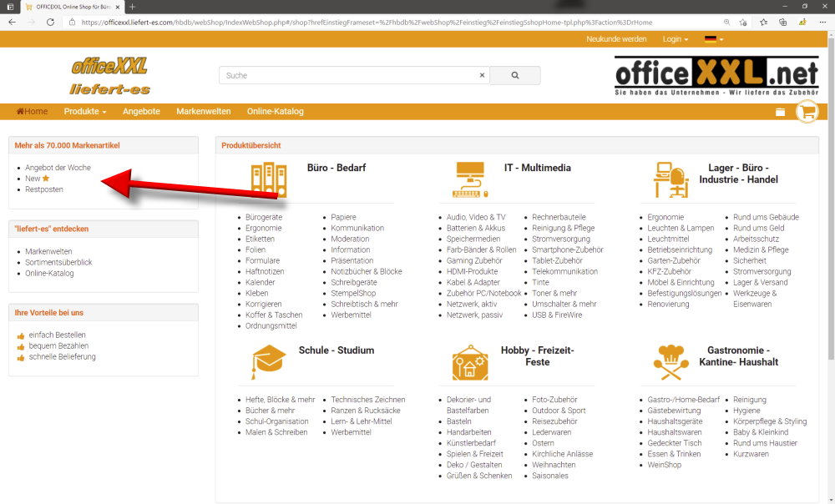Image resolution: width=835 pixels, height=504 pixels.
Task: Click the Lager - Büro desk icon
Action: click(671, 180)
